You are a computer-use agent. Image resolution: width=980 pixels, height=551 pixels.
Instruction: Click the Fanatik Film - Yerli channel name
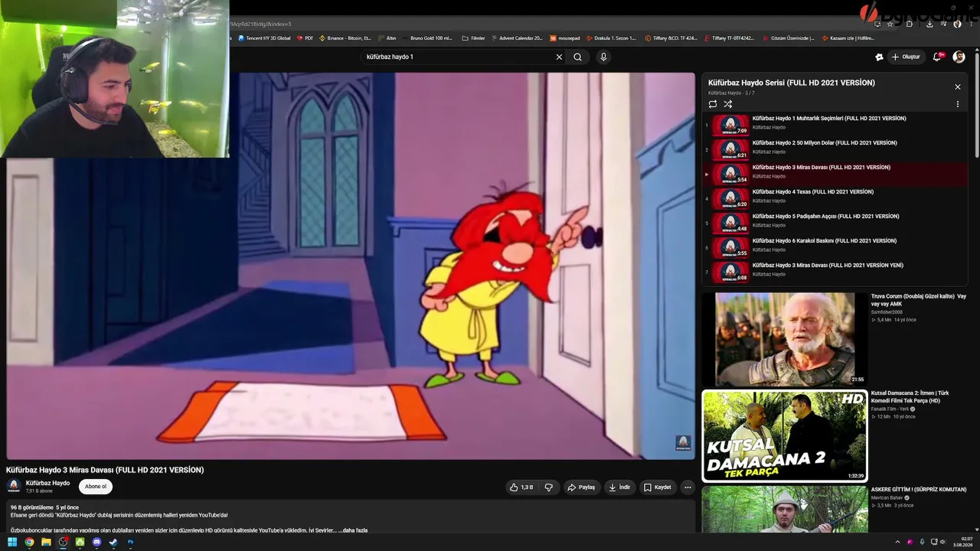point(890,409)
